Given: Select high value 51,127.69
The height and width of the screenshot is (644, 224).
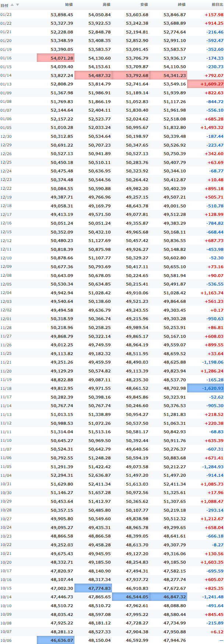Looking at the screenshot, I should pos(99,241).
